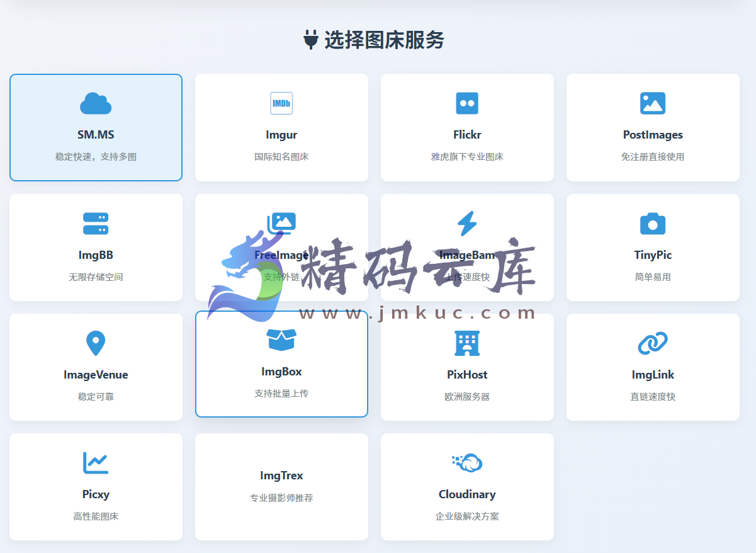This screenshot has width=756, height=553.
Task: Click the two-dot Flickr icon
Action: pos(467,103)
